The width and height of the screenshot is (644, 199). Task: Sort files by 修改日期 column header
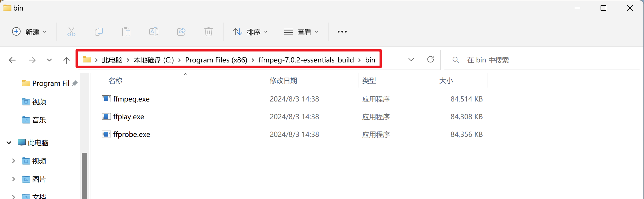tap(283, 81)
